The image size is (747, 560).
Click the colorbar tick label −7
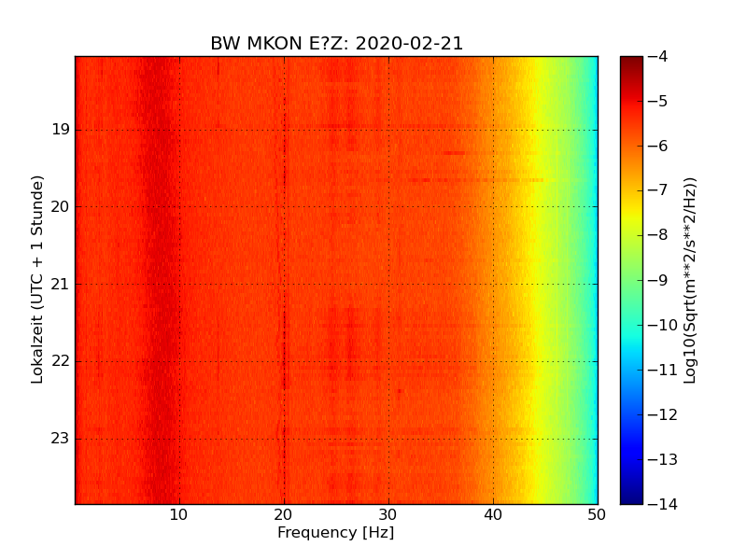pos(658,190)
